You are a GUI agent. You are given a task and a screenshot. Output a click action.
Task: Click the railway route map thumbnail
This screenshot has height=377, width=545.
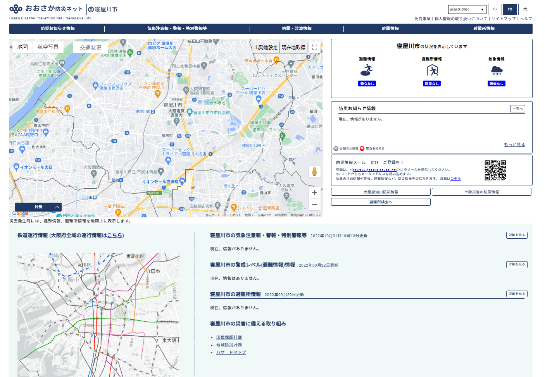(x=98, y=314)
